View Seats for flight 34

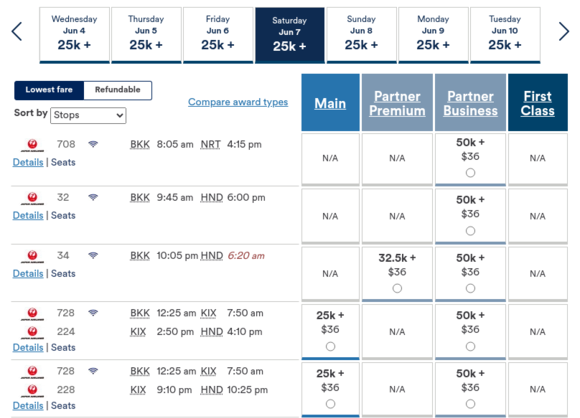63,273
